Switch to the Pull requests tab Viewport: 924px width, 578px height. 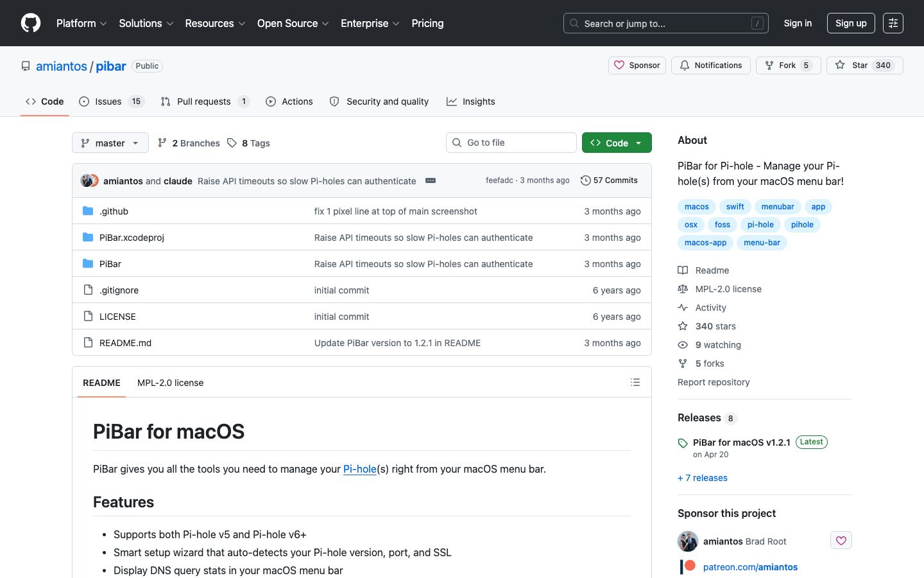tap(205, 101)
